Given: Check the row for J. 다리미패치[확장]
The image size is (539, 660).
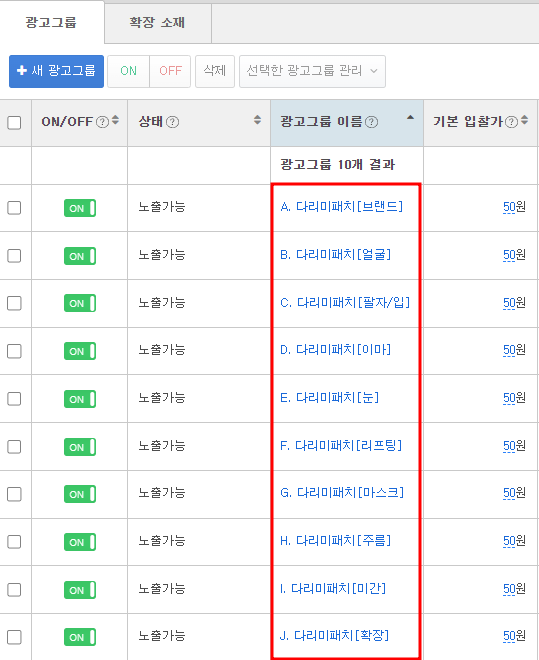Looking at the screenshot, I should click(x=14, y=637).
